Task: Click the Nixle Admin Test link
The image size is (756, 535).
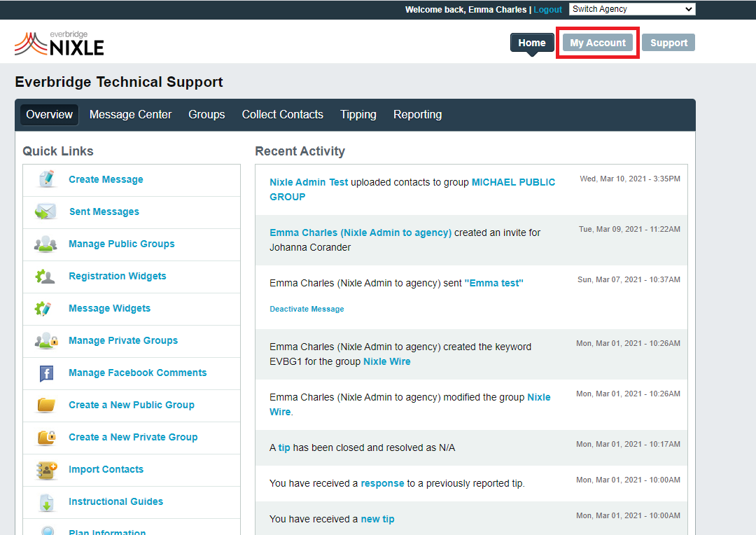Action: coord(309,182)
